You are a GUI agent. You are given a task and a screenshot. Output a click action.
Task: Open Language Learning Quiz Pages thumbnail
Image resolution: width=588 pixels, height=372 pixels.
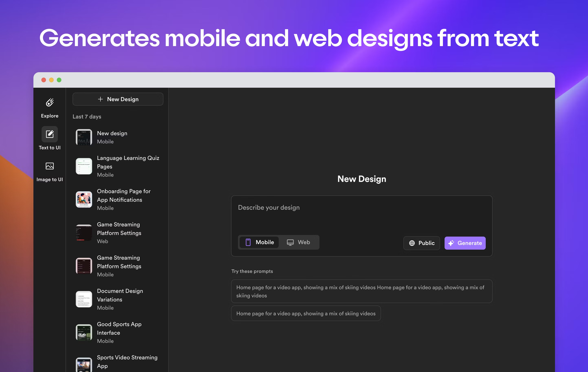point(84,166)
